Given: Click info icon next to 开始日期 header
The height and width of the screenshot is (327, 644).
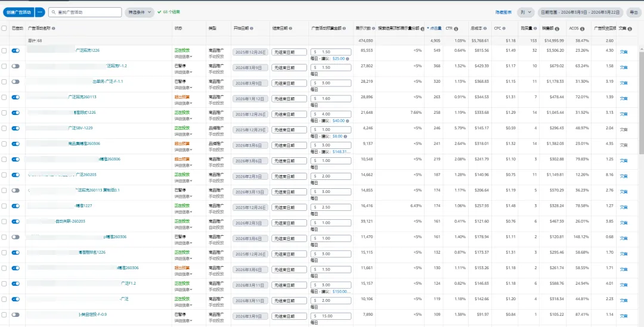Looking at the screenshot, I should pyautogui.click(x=250, y=28).
